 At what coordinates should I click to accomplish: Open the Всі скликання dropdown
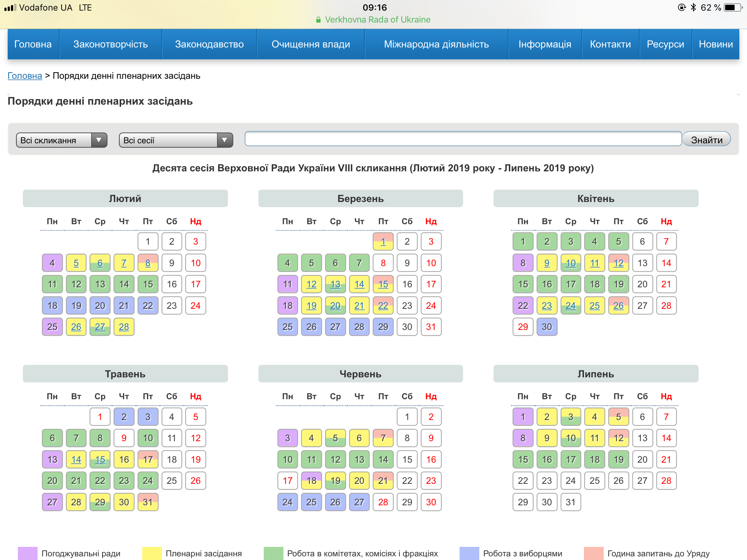[62, 140]
